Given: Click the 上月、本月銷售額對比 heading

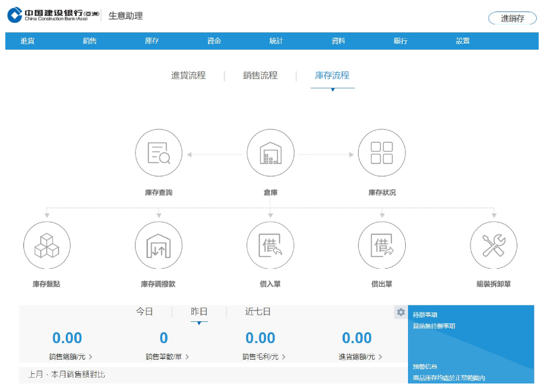Looking at the screenshot, I should [x=66, y=374].
